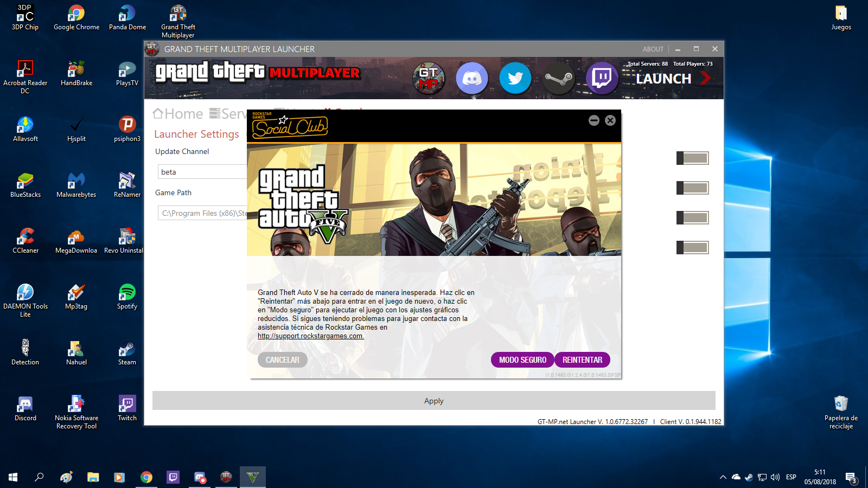This screenshot has width=868, height=488.
Task: Click the CANCELAR button
Action: pos(283,359)
